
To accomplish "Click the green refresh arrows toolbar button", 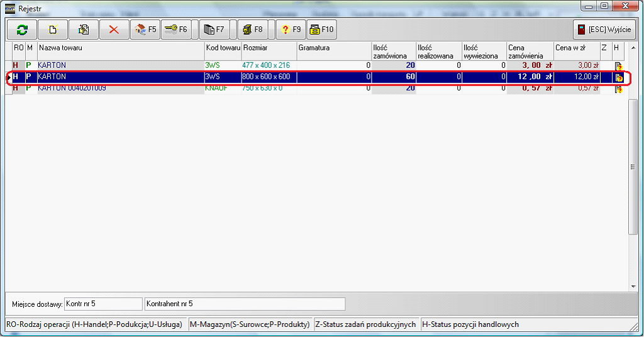I will click(22, 30).
